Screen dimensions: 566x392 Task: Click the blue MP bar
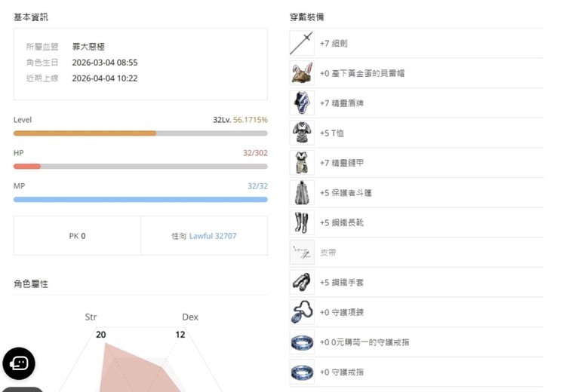point(140,200)
